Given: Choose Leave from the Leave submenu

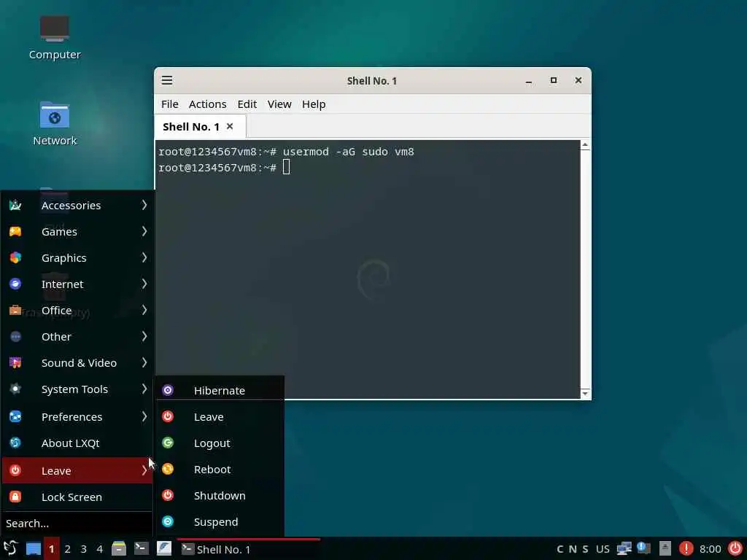Looking at the screenshot, I should tap(220, 416).
